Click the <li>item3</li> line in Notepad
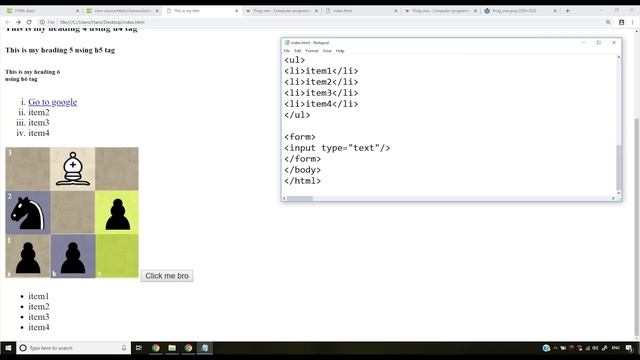The width and height of the screenshot is (640, 360). click(x=321, y=93)
